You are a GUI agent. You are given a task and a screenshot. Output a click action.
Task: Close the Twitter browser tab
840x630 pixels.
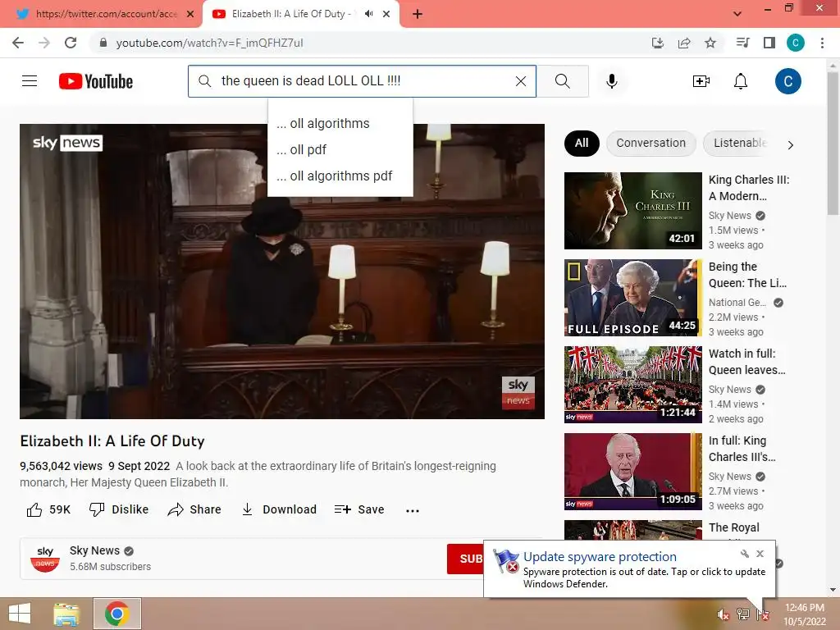190,14
